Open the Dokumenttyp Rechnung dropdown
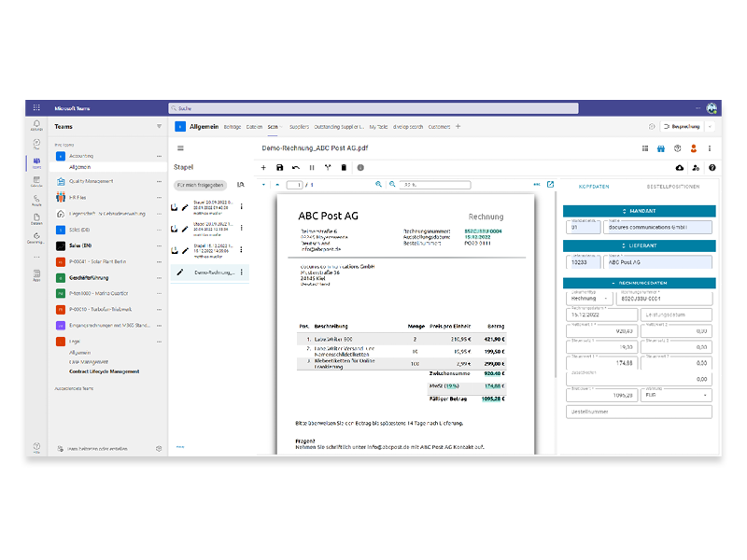Image resolution: width=747 pixels, height=560 pixels. 589,299
